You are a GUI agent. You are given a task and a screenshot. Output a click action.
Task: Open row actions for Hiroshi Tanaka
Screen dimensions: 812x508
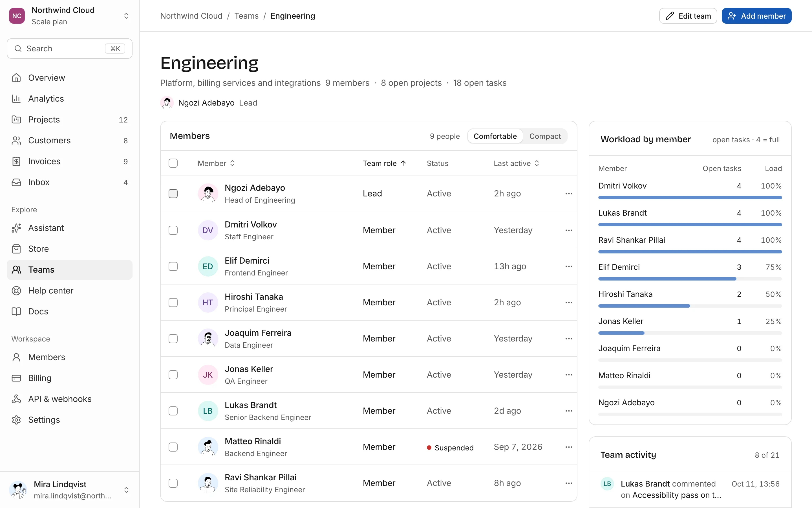pos(569,302)
